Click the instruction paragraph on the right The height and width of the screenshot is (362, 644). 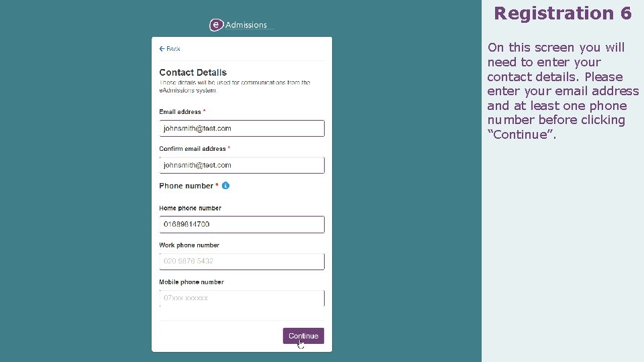point(562,91)
